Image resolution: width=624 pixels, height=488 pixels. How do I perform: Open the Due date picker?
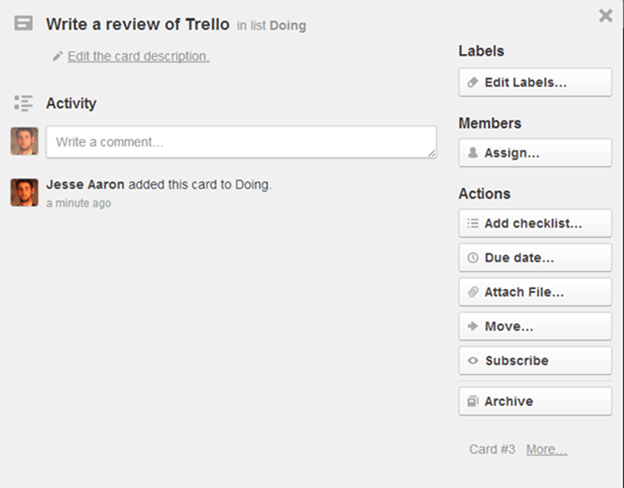pos(535,258)
